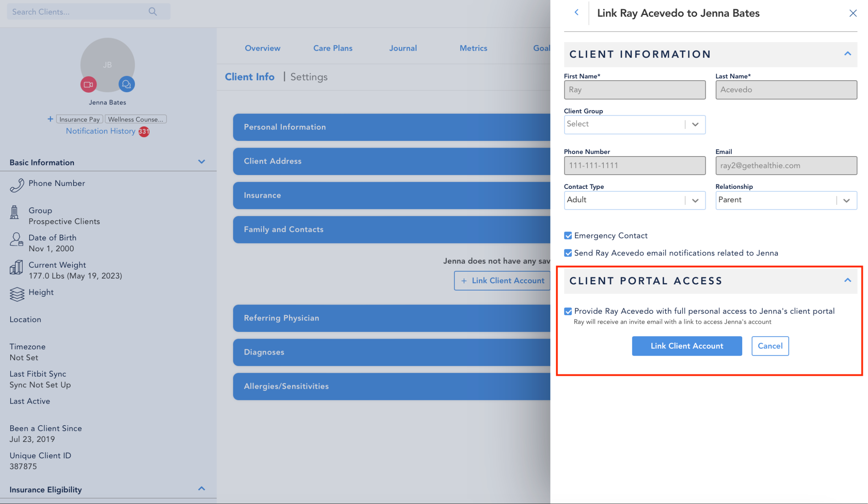
Task: Expand the Insurance section bar
Action: pos(391,195)
